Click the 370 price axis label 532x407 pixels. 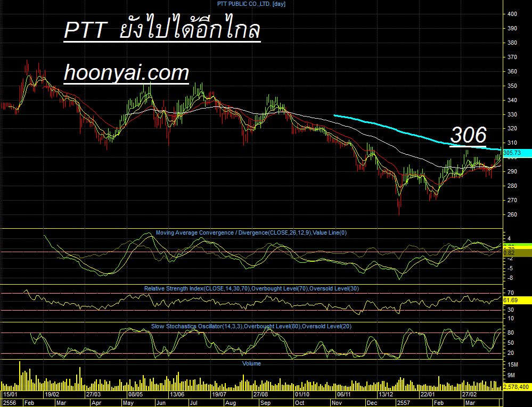512,57
